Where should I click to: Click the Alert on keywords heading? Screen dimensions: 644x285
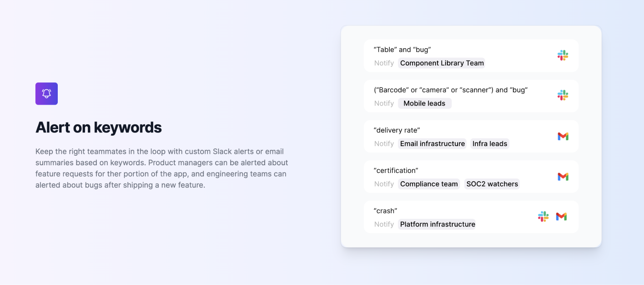(x=99, y=127)
